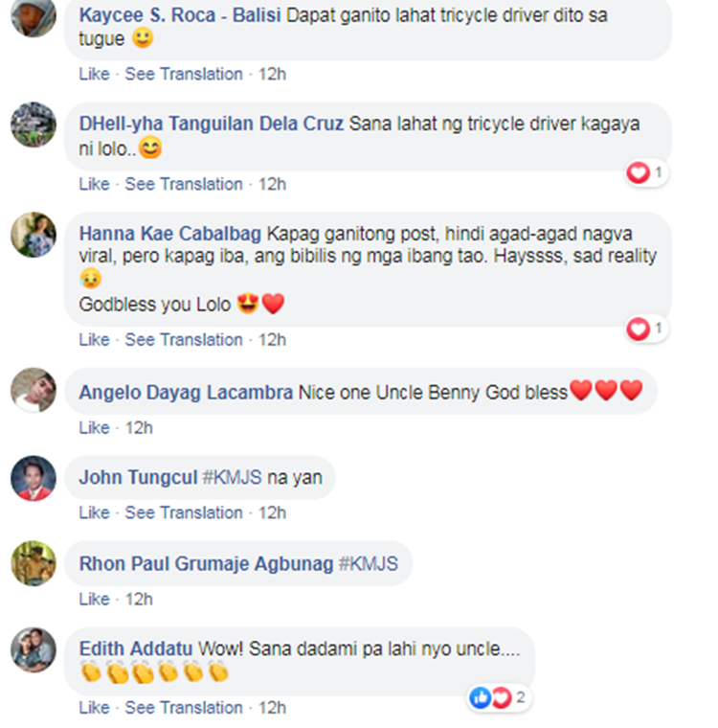
Task: Visit Hanna Kae Cabalbag's profile name link
Action: click(x=170, y=234)
